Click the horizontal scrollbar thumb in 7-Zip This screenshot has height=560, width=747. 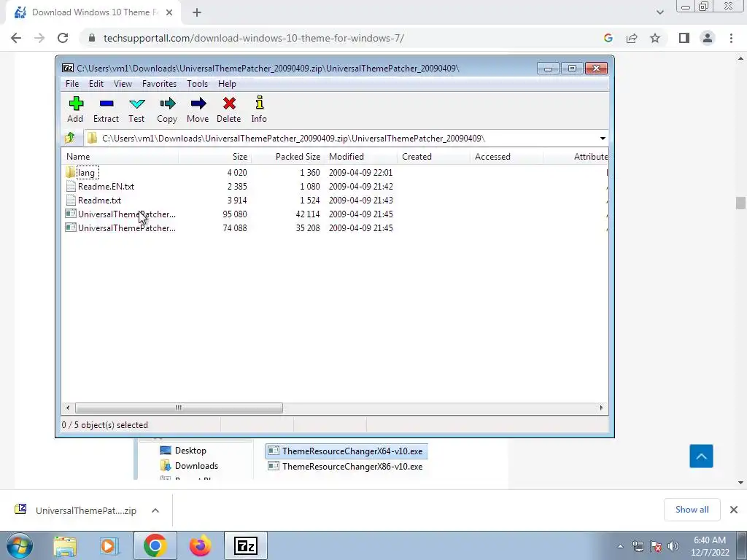(x=179, y=408)
